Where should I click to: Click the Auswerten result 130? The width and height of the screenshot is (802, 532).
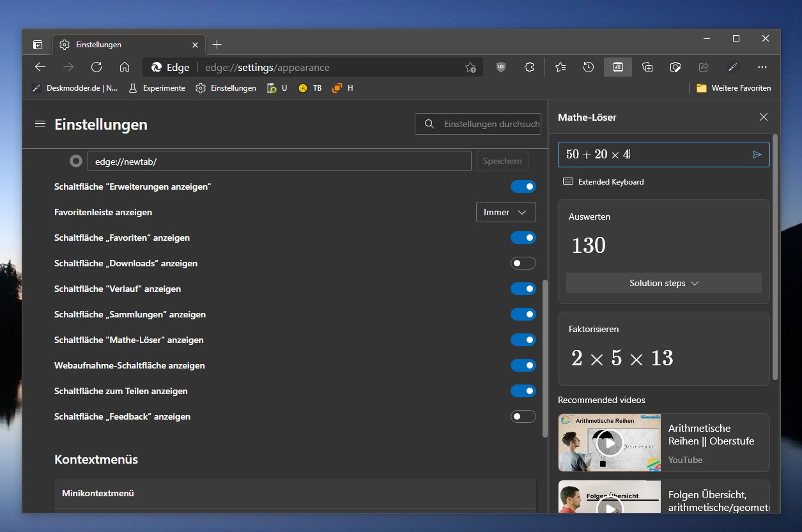[x=589, y=245]
